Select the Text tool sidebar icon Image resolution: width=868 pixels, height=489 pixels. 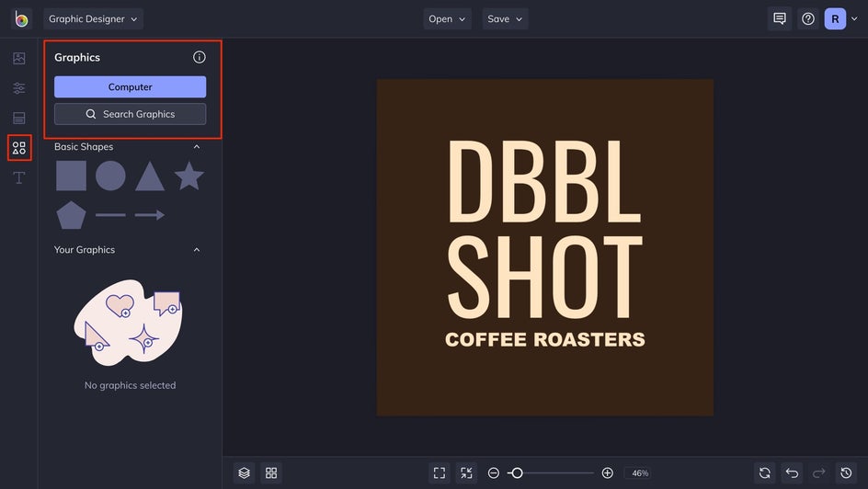pos(19,177)
